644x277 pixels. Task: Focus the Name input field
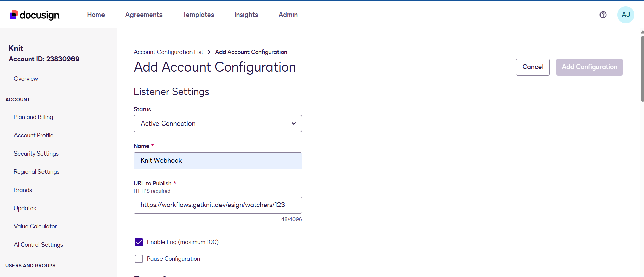pos(218,161)
